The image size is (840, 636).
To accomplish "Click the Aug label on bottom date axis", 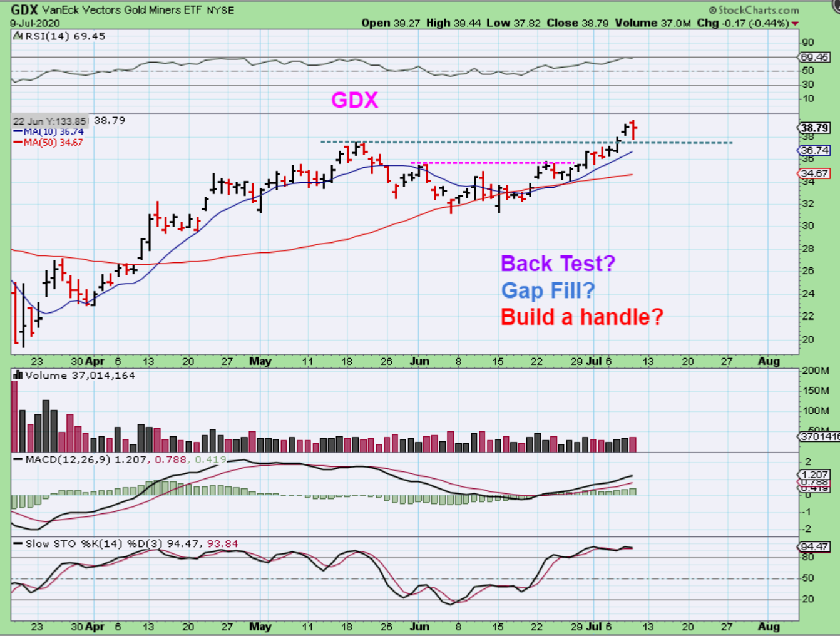I will (x=769, y=627).
